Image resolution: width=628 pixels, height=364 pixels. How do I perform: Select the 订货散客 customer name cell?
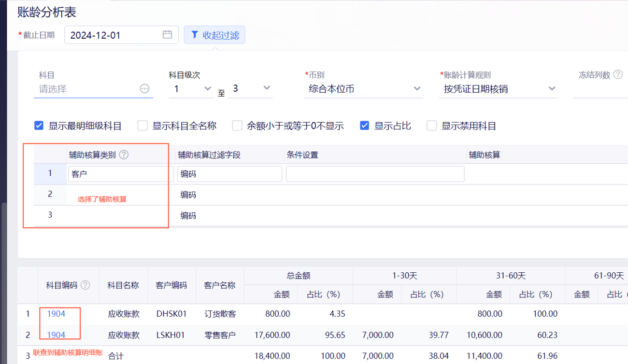[x=220, y=314]
